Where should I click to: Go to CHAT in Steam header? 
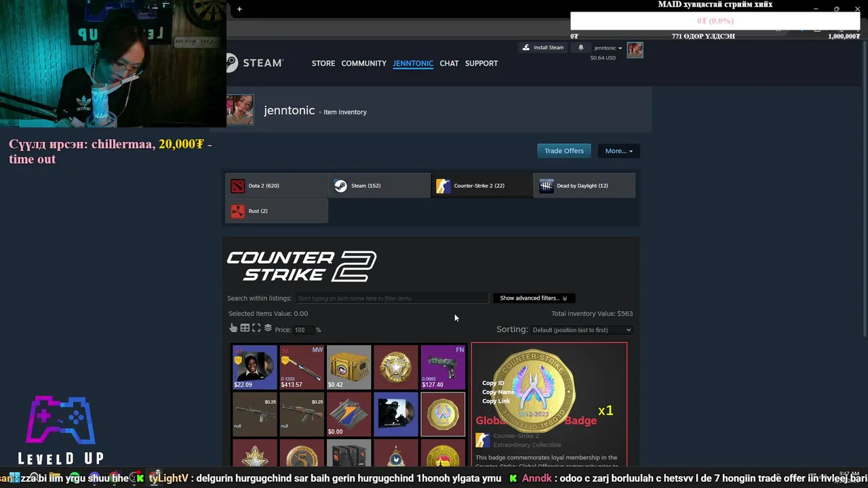[x=449, y=63]
